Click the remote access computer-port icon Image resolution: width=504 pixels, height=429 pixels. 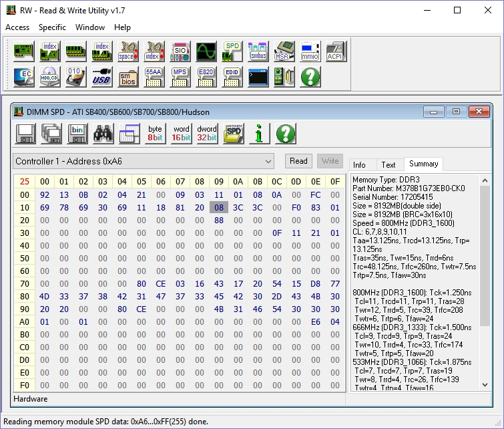284,77
